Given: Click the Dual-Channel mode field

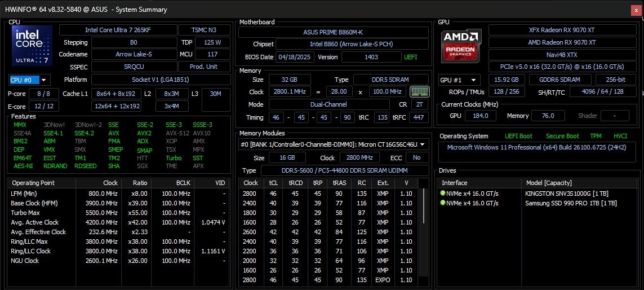Looking at the screenshot, I should 329,104.
